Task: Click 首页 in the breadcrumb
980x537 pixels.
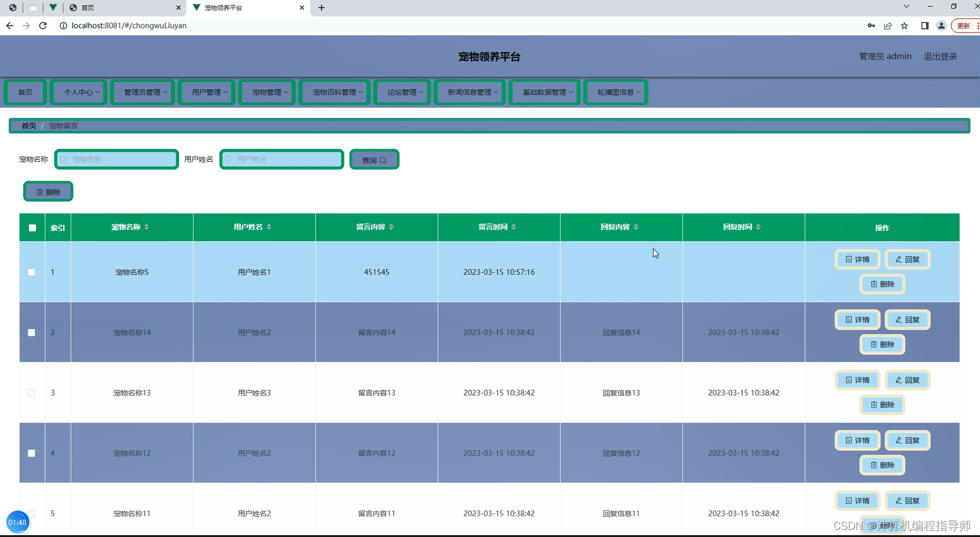Action: pos(28,126)
